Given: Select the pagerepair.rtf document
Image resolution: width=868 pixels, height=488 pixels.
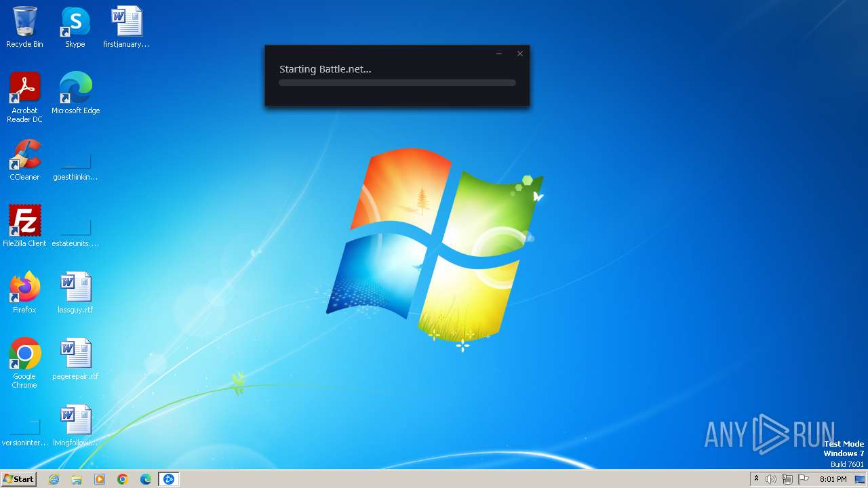Looking at the screenshot, I should coord(75,359).
